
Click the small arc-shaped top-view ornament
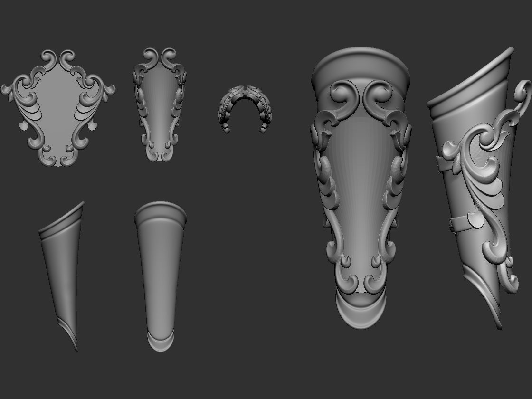coord(245,109)
